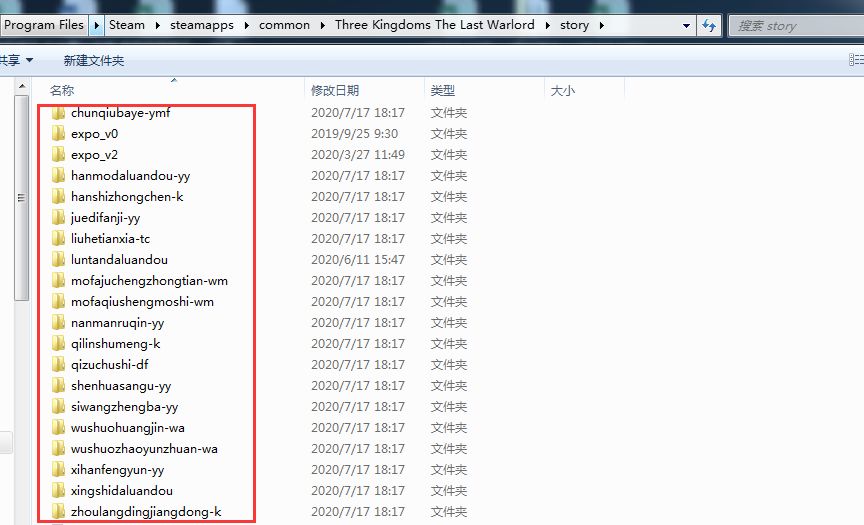Click file name text zhoulangdingjiangdong-k
864x525 pixels.
tap(146, 512)
